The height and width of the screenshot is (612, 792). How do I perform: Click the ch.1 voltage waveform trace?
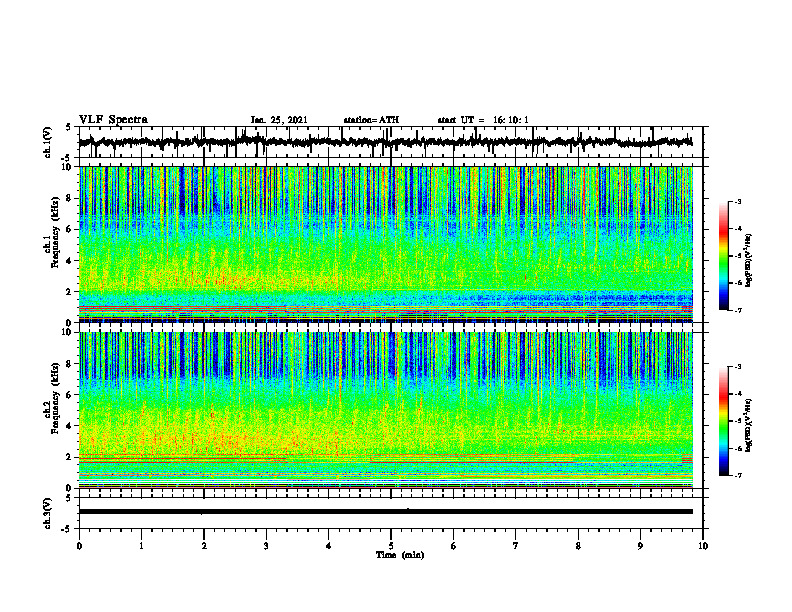[x=385, y=142]
